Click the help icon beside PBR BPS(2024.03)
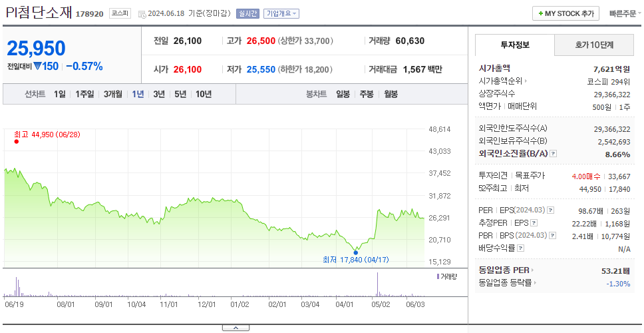The height and width of the screenshot is (333, 644). pos(553,236)
